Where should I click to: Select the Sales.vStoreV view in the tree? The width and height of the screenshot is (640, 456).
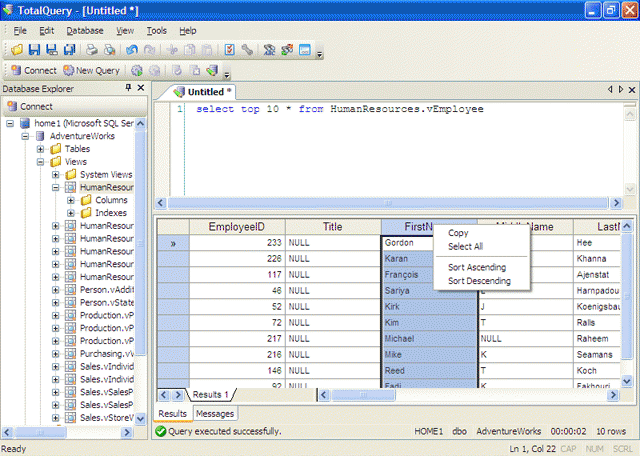click(x=107, y=418)
